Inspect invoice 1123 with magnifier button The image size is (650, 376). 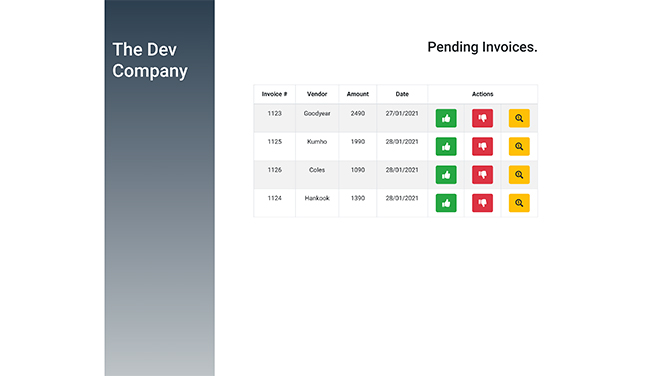(519, 118)
